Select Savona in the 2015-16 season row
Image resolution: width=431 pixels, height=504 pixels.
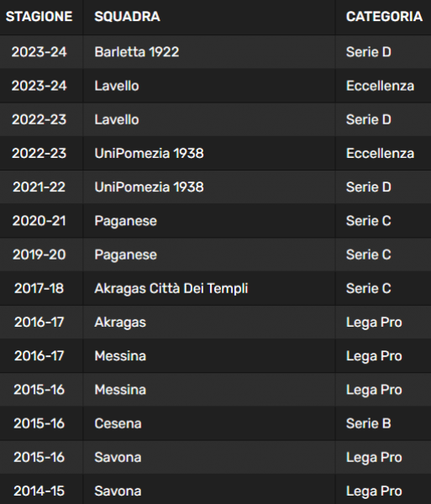[118, 458]
